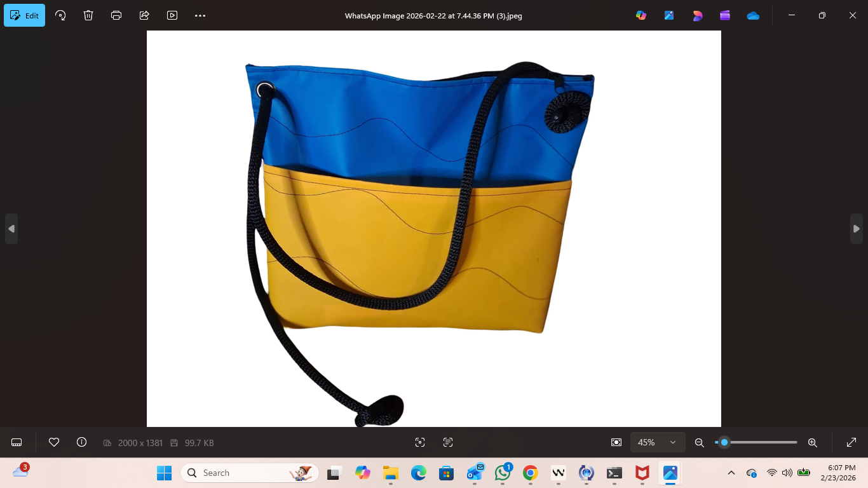Click the zoom in magnifier icon

(812, 442)
